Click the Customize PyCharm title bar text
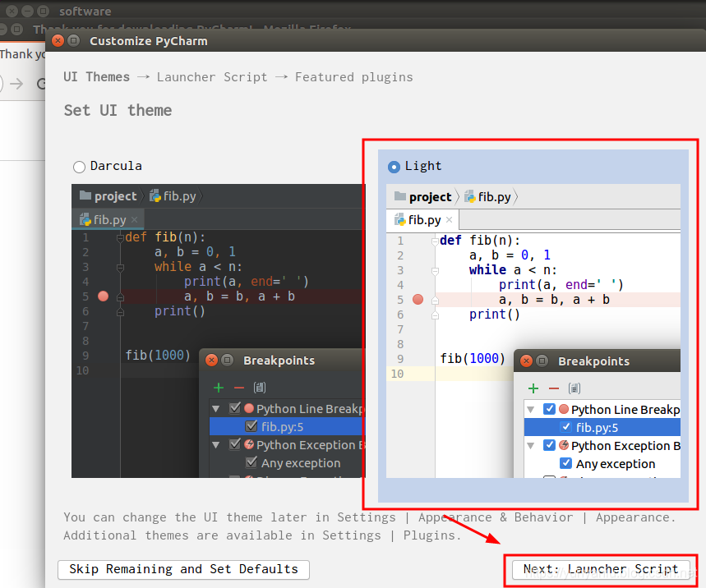706x588 pixels. [x=149, y=41]
